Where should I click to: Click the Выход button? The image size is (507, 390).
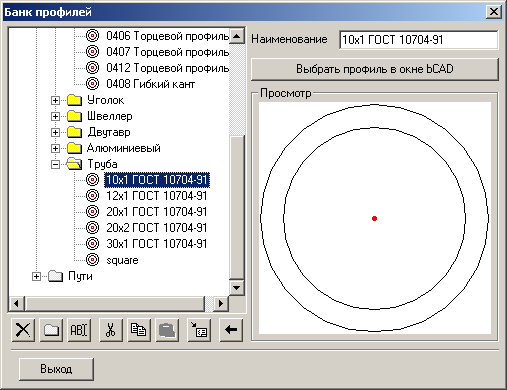coord(56,369)
